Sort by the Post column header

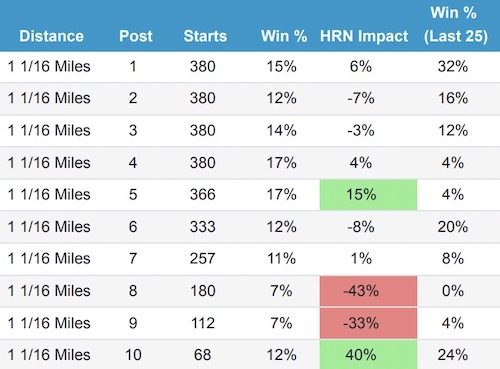click(x=136, y=36)
